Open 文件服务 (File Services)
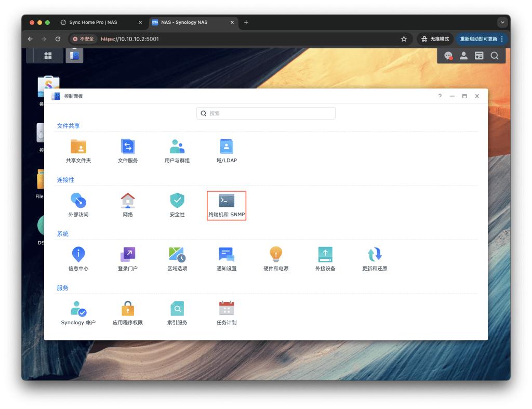Image resolution: width=532 pixels, height=409 pixels. (x=128, y=151)
